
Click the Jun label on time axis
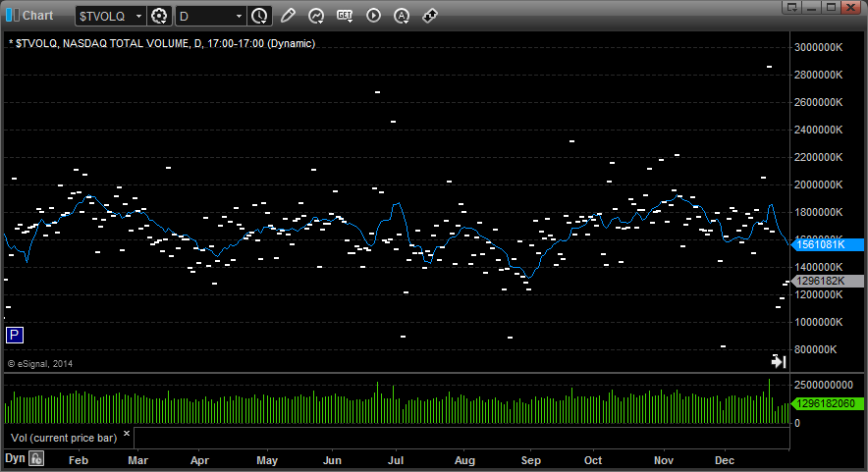(x=332, y=460)
